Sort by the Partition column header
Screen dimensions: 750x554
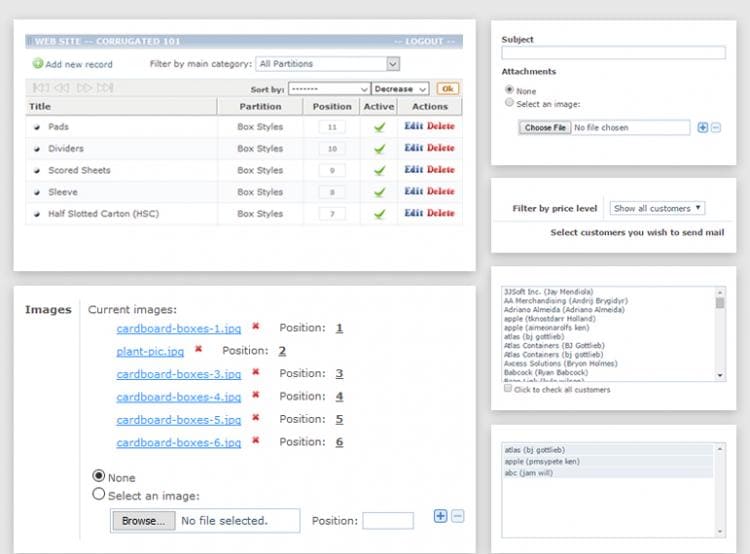[x=260, y=106]
